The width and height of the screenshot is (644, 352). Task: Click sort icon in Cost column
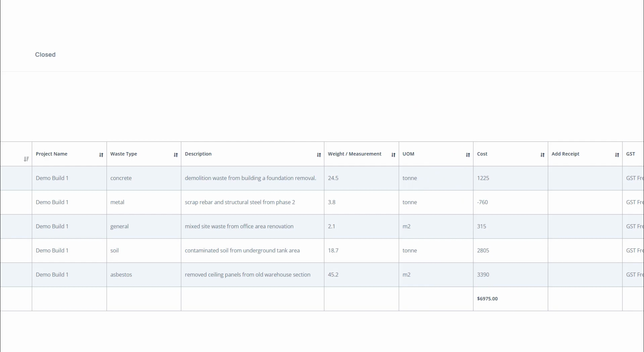tap(542, 155)
